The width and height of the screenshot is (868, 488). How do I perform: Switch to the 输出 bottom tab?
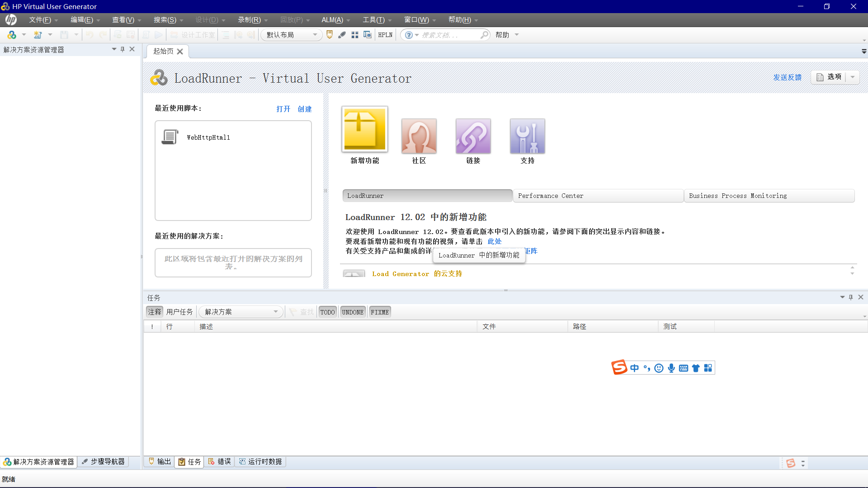[x=160, y=461]
